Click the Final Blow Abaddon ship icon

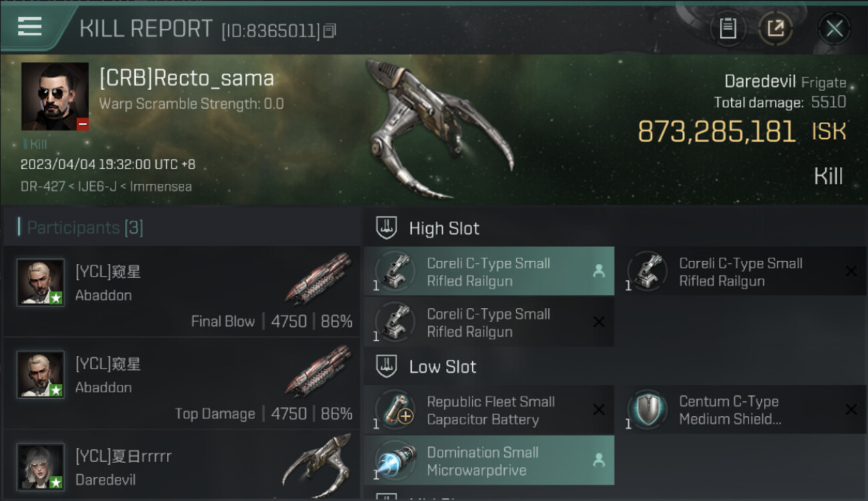click(x=318, y=277)
